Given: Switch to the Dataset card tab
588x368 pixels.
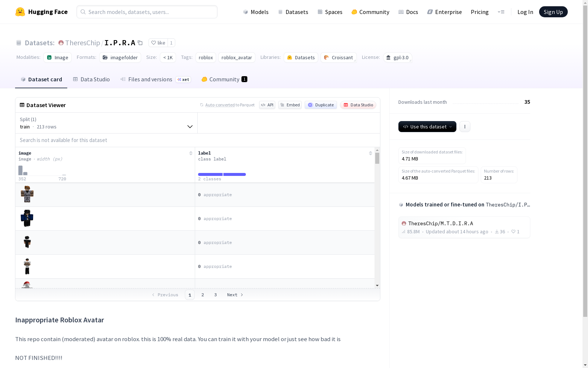Looking at the screenshot, I should (x=41, y=79).
